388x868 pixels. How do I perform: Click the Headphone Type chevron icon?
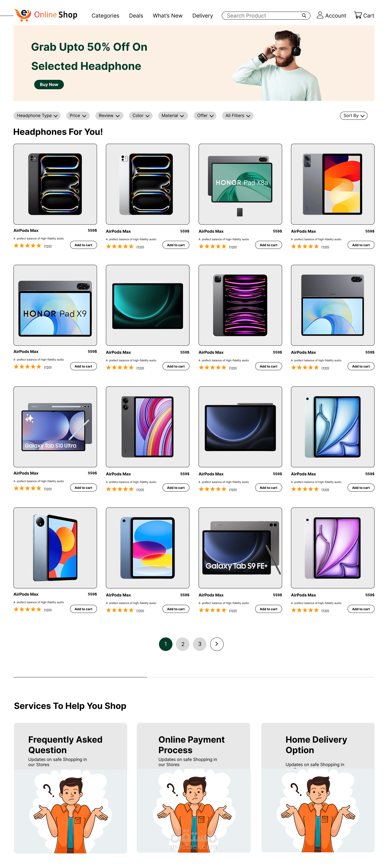(x=56, y=116)
